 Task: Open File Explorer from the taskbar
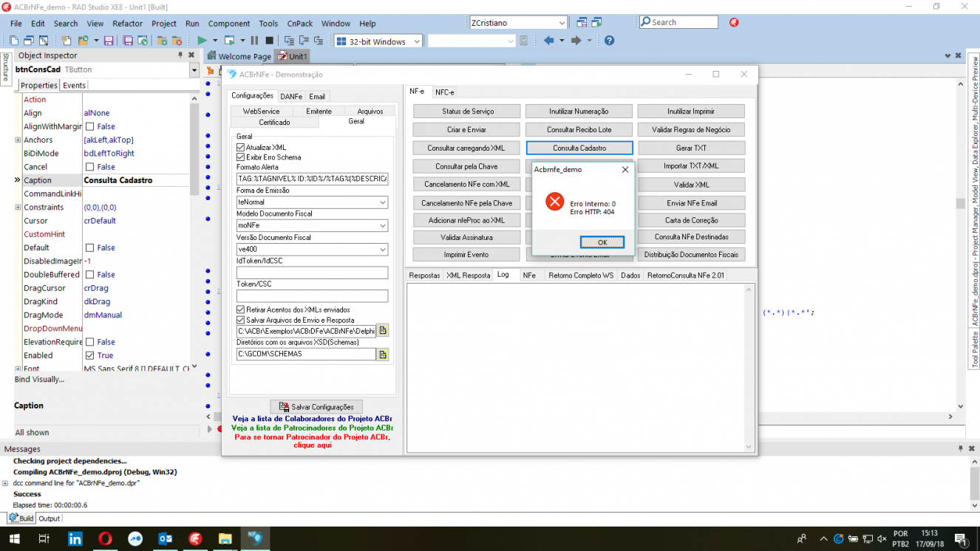click(225, 538)
